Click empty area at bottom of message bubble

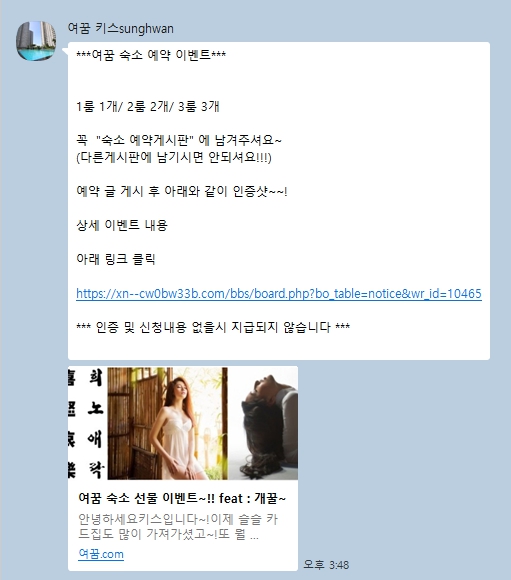[x=279, y=348]
